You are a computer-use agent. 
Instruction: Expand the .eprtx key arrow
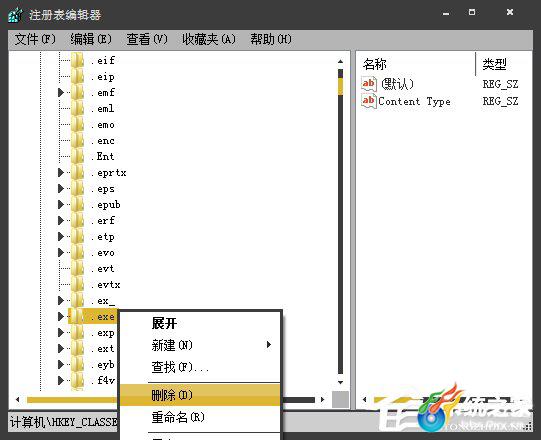pos(61,172)
